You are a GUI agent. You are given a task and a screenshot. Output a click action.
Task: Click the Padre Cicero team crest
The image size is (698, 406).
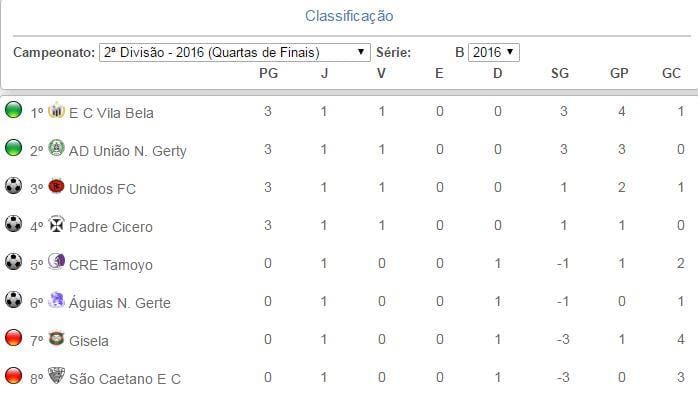[x=56, y=226]
